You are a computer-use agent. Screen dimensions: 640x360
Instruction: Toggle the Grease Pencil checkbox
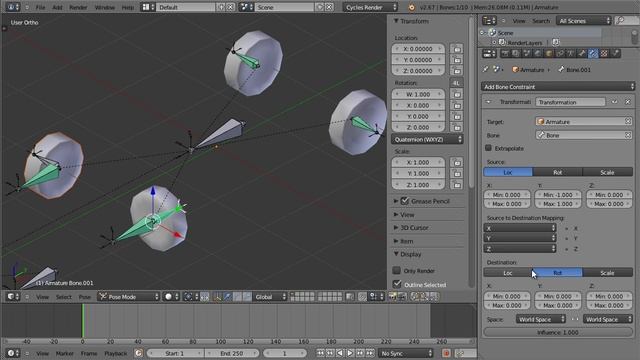tap(405, 201)
